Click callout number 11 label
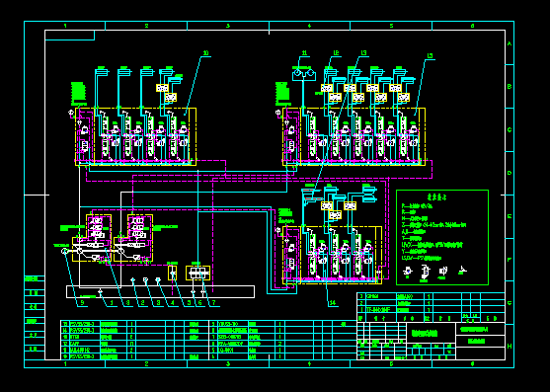The width and height of the screenshot is (550, 392). coord(304,53)
